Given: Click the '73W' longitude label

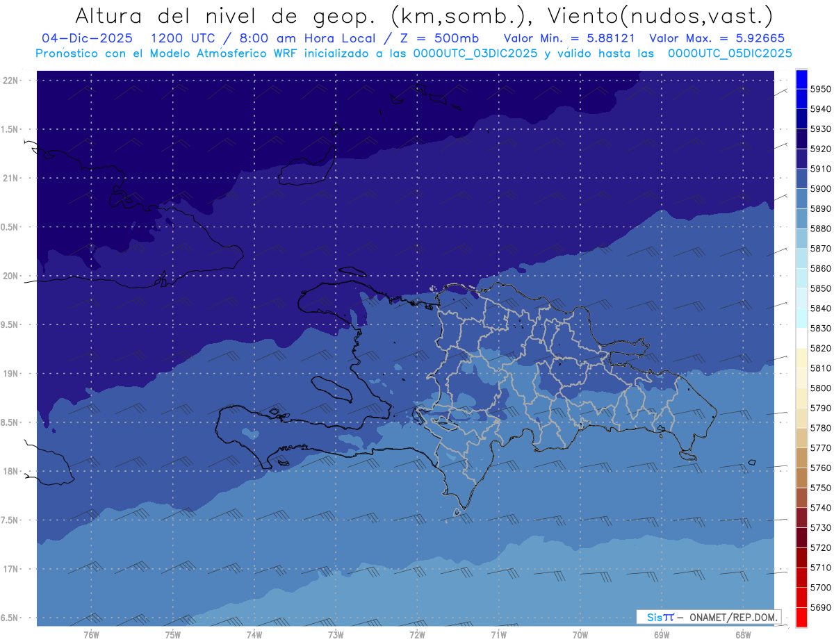Looking at the screenshot, I should pyautogui.click(x=336, y=635).
